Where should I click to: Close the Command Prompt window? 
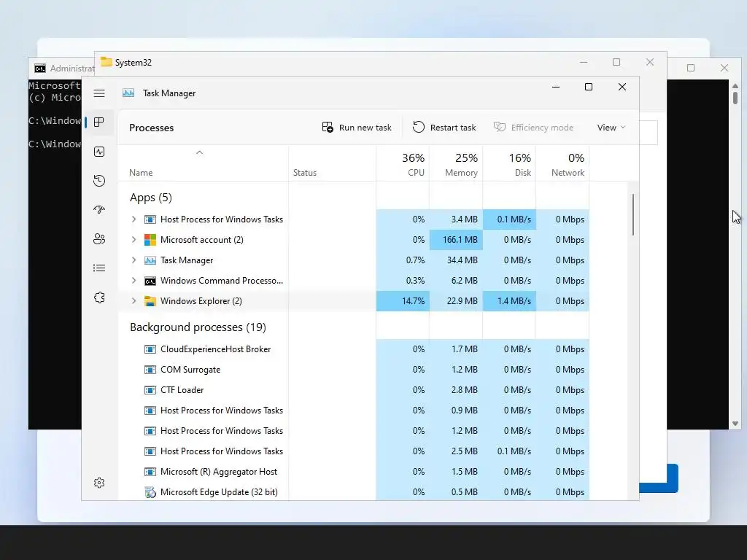[724, 68]
